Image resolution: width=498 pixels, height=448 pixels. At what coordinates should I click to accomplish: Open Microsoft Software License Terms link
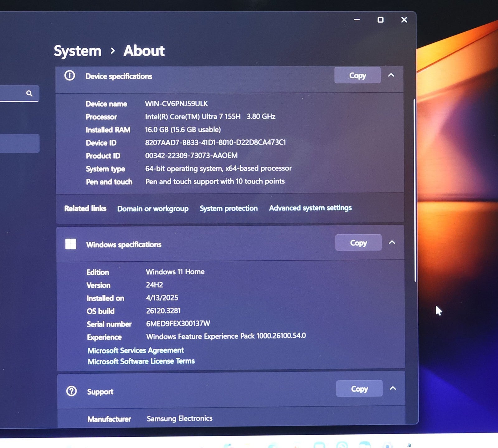(x=141, y=361)
